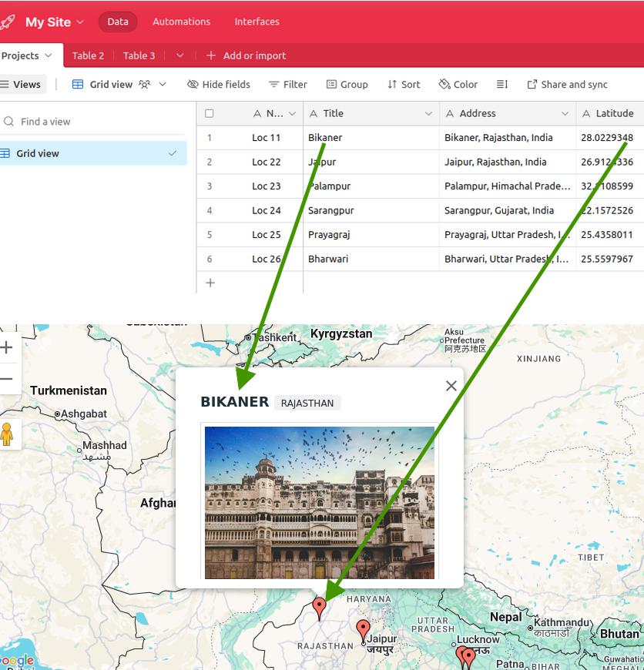Switch to the Data tab
The image size is (644, 670).
coord(118,22)
